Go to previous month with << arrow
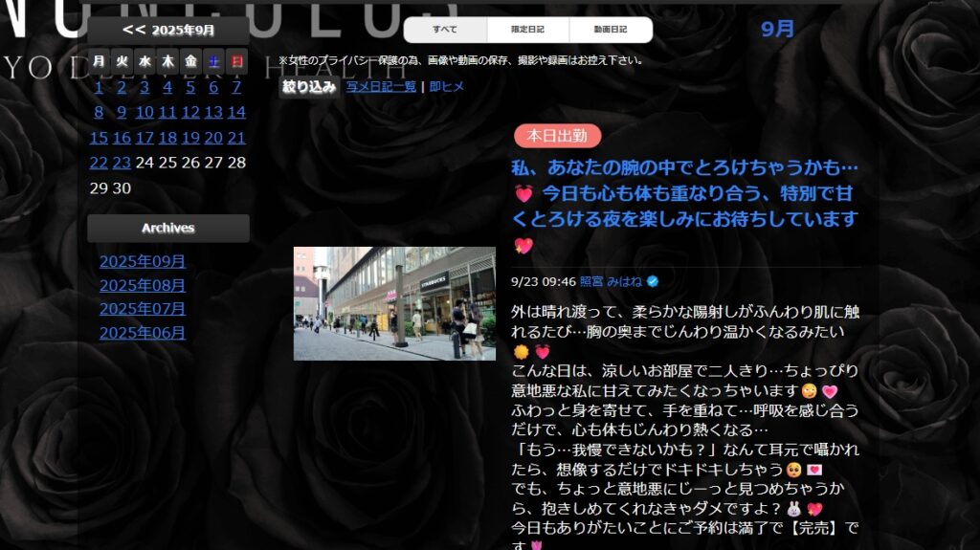The width and height of the screenshot is (980, 550). click(134, 31)
